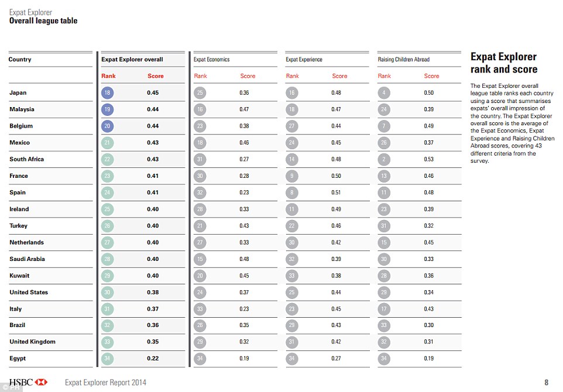The width and height of the screenshot is (563, 392).
Task: Click Spain's Expat Experience rank 8 badge
Action: (x=291, y=192)
